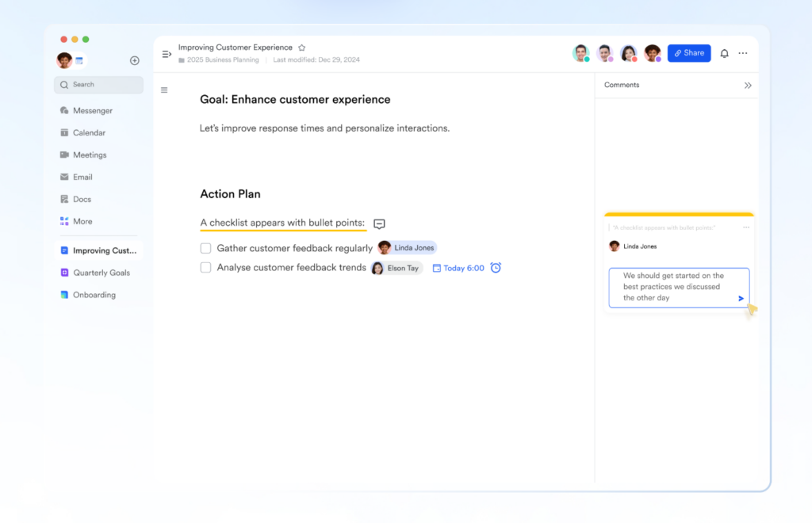
Task: Click the star icon to favorite document
Action: tap(301, 48)
